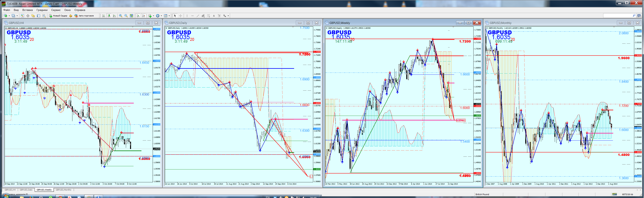644x198 pixels.
Task: Select the arrow cursor tool
Action: (x=175, y=16)
